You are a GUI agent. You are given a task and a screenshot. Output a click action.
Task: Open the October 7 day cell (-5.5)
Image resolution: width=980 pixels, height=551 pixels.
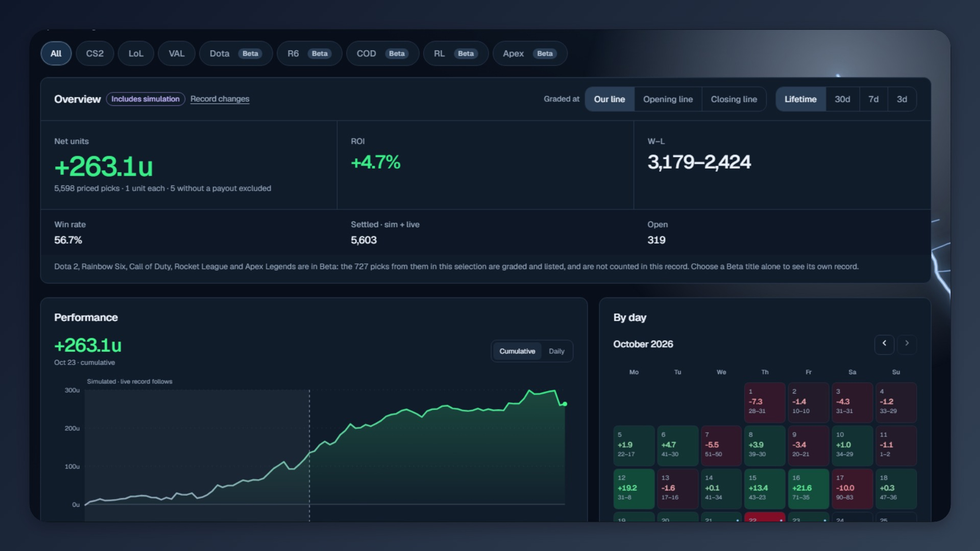(721, 445)
